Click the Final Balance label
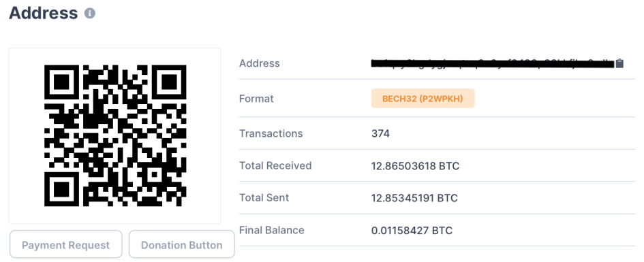Viewport: 644px width, 262px height. [x=272, y=230]
